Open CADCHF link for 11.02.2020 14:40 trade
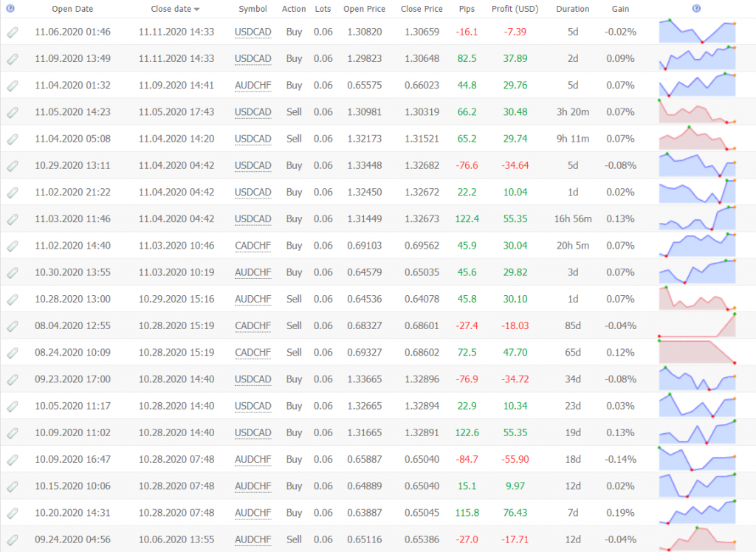Viewport: 756px width, 552px height. (253, 246)
